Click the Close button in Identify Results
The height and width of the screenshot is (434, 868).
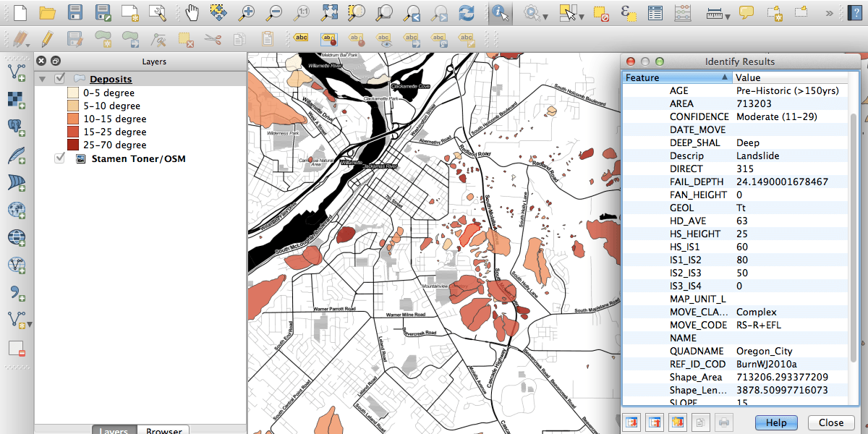point(830,422)
